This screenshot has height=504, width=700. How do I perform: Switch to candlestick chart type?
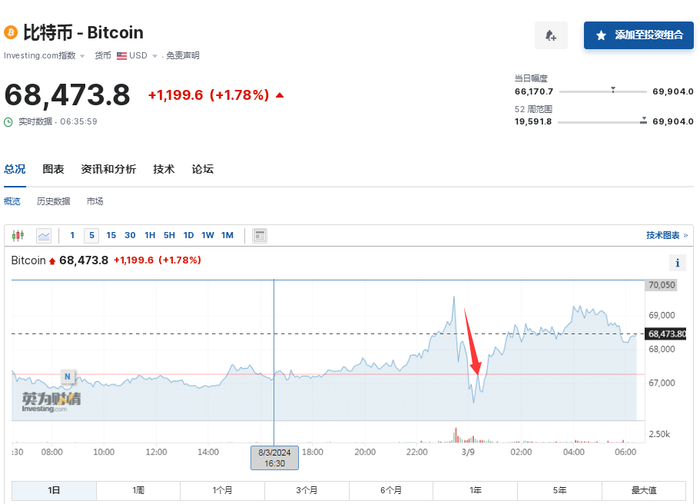point(17,235)
